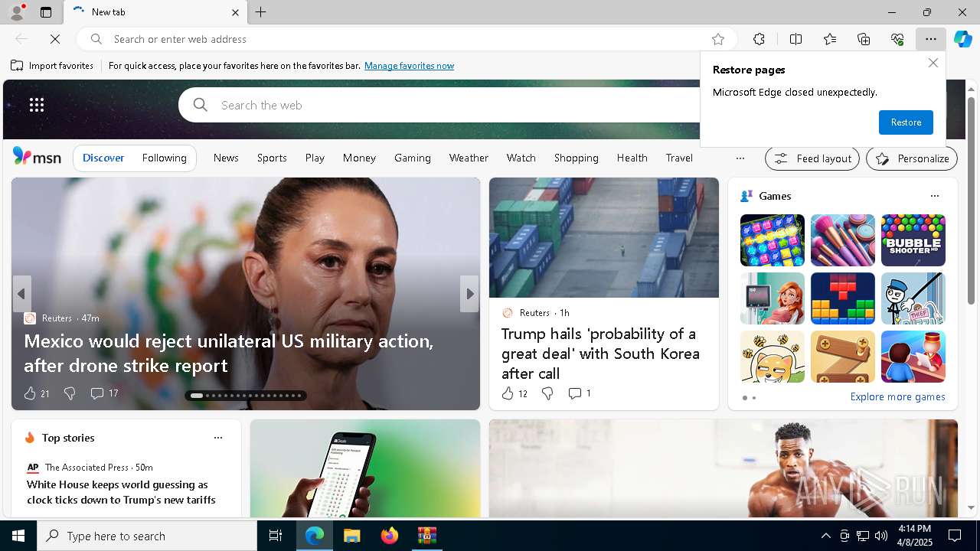Click page scrollbar down arrow
Viewport: 980px width, 551px height.
[972, 507]
